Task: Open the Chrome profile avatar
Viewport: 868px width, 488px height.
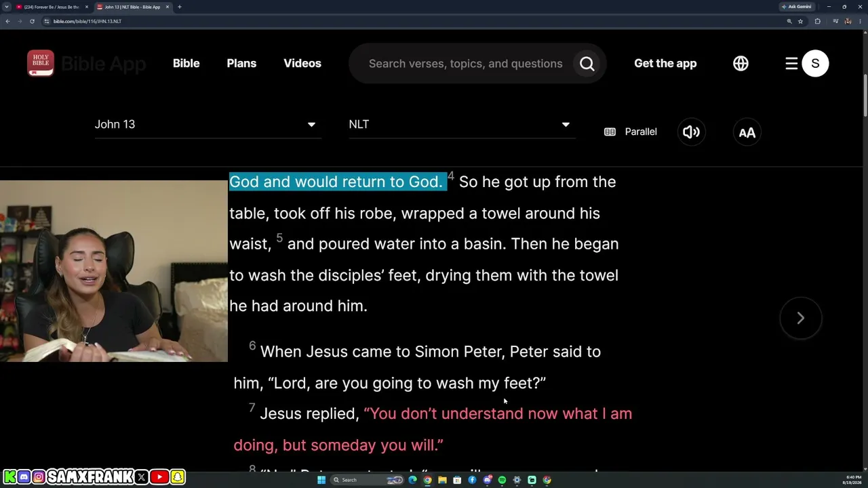Action: (x=848, y=21)
